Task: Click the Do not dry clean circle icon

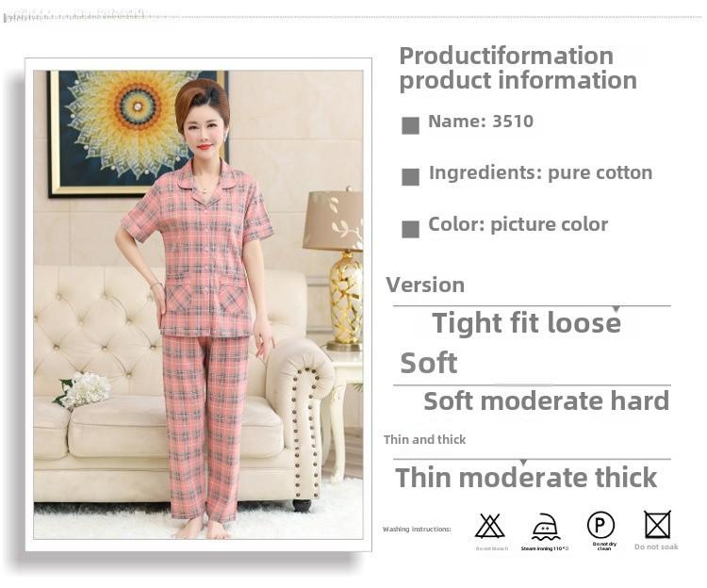Action: tap(600, 525)
